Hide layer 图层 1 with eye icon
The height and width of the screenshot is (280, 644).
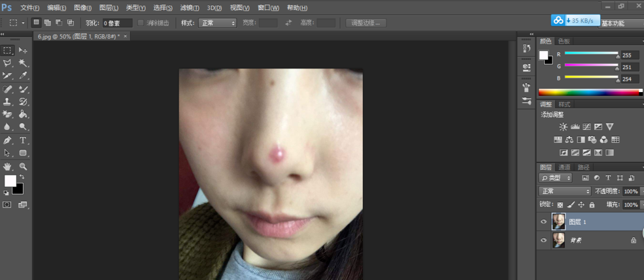point(543,222)
